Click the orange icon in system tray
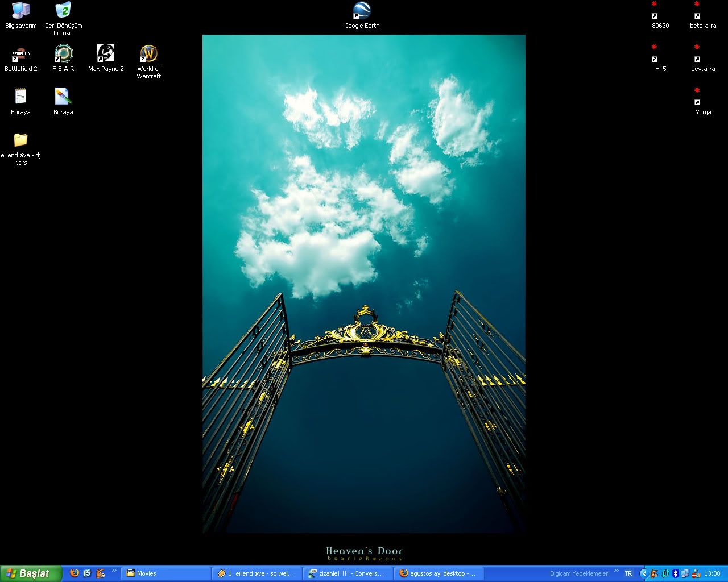 [x=655, y=573]
